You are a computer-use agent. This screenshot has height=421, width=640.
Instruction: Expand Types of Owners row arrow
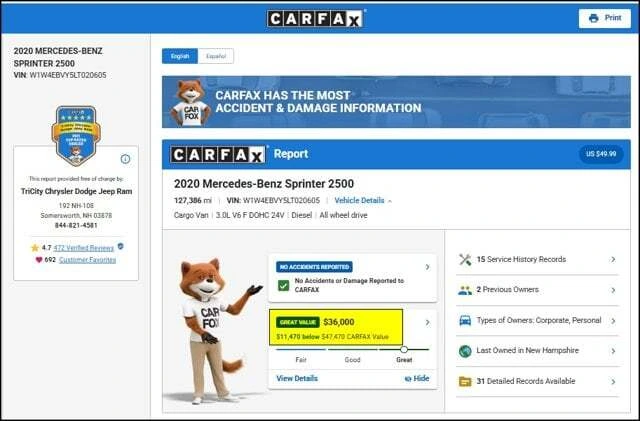point(613,321)
